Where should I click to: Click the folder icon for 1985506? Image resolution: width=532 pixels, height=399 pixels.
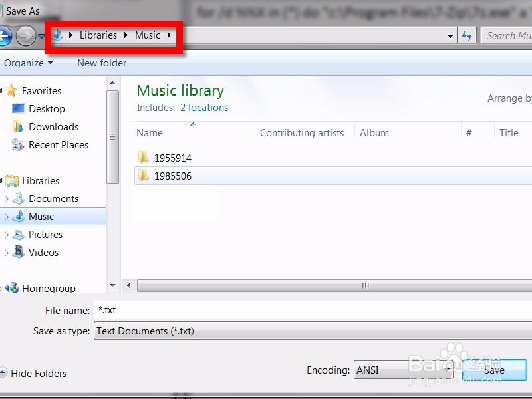point(144,176)
